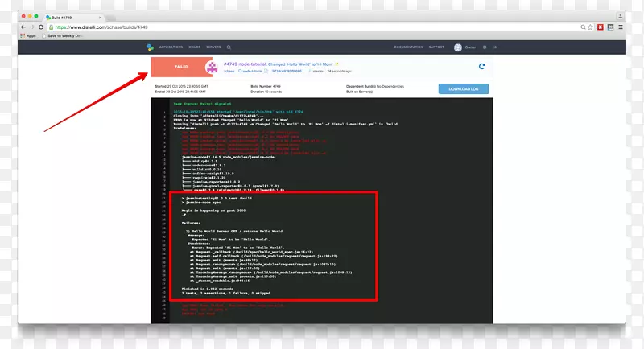Open the Apps bookmarks shortcut
The height and width of the screenshot is (349, 644).
pos(28,36)
